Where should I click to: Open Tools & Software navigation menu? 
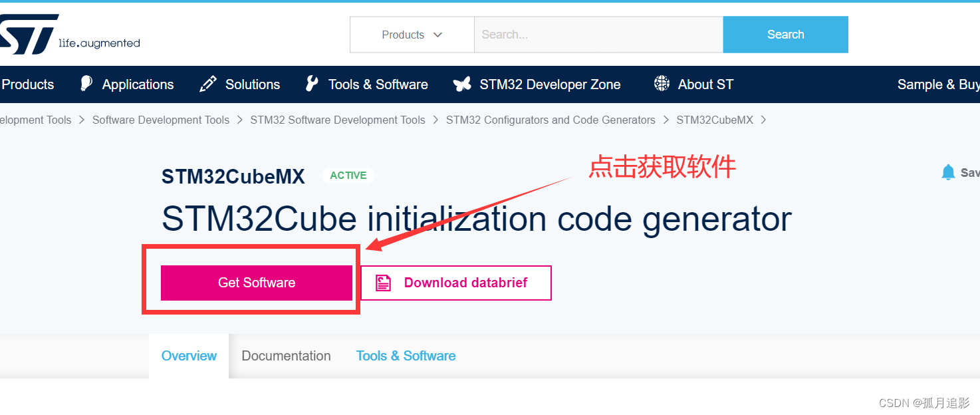(x=378, y=84)
